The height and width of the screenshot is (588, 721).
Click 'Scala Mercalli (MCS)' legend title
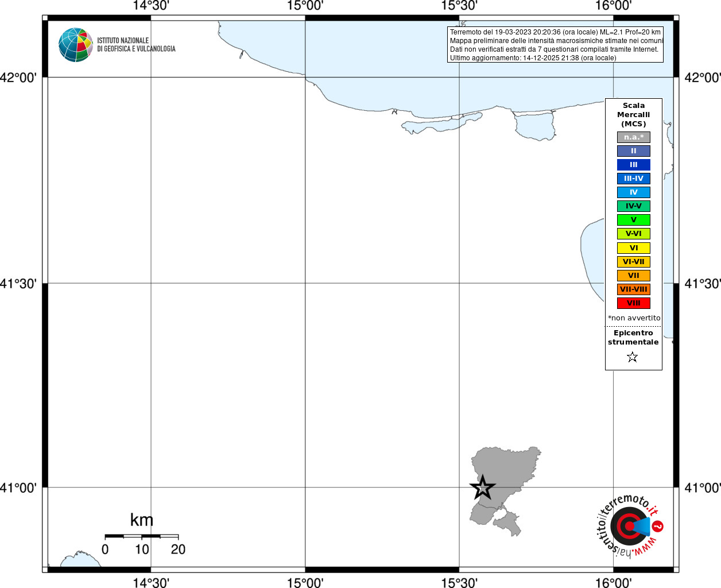click(634, 115)
